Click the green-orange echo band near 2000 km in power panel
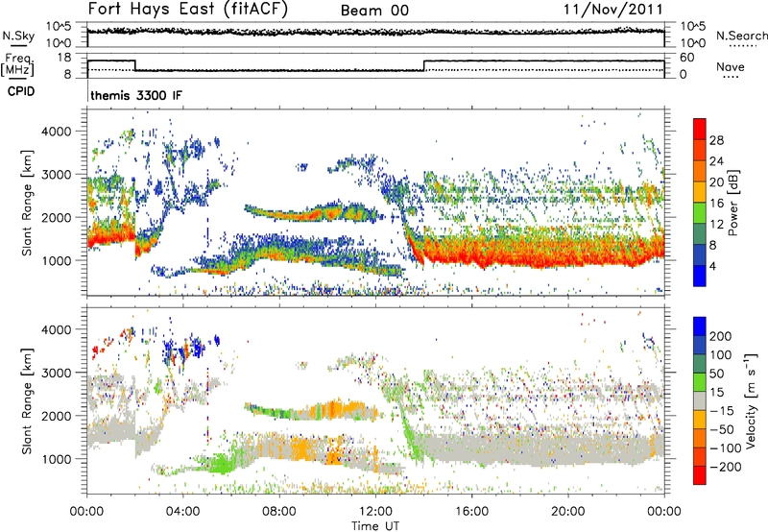 click(314, 212)
